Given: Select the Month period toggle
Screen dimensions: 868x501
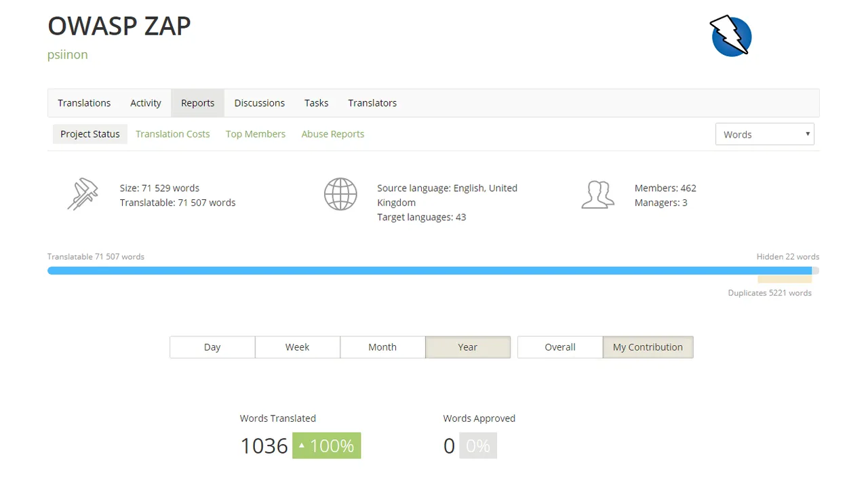Looking at the screenshot, I should (x=382, y=347).
